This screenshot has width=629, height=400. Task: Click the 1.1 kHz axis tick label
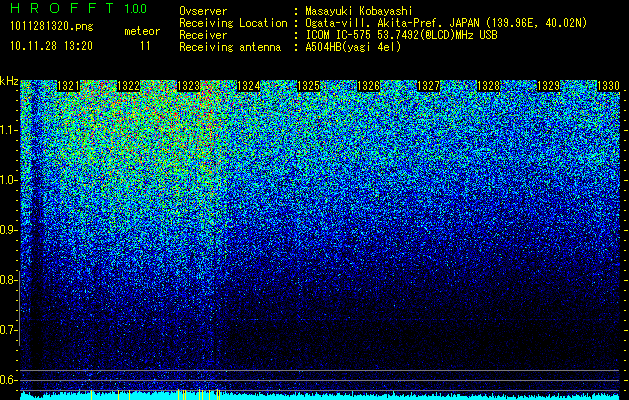click(8, 130)
